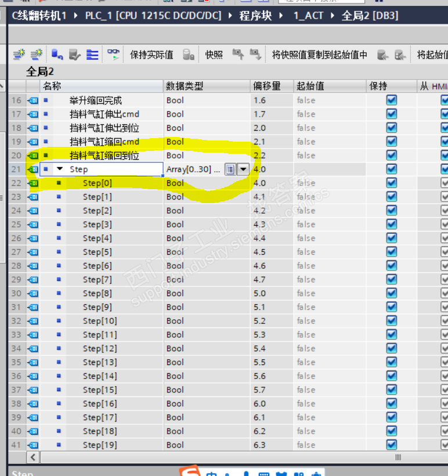Toggle 保持 checkbox for Step[19]
Screen dimensions: 448x476
click(x=392, y=445)
